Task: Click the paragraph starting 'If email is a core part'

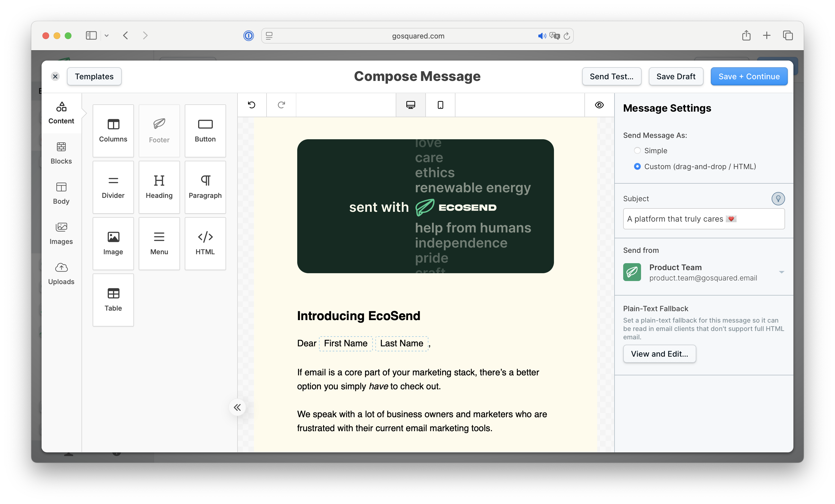Action: coord(418,379)
